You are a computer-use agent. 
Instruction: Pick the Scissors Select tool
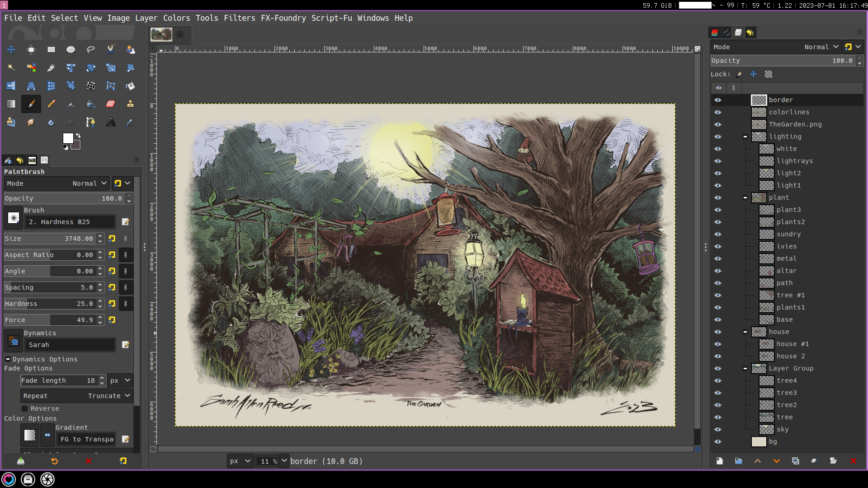[x=111, y=49]
